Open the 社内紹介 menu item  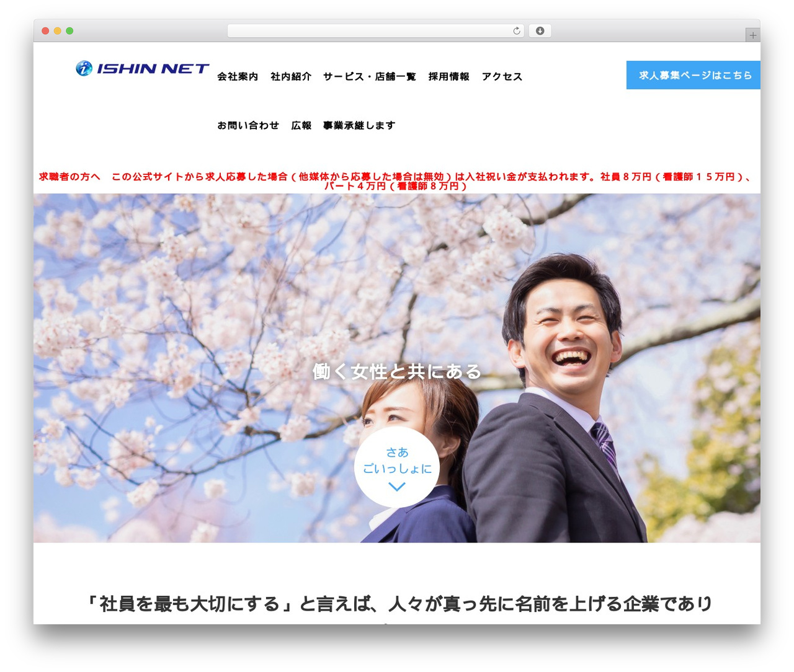click(x=291, y=76)
